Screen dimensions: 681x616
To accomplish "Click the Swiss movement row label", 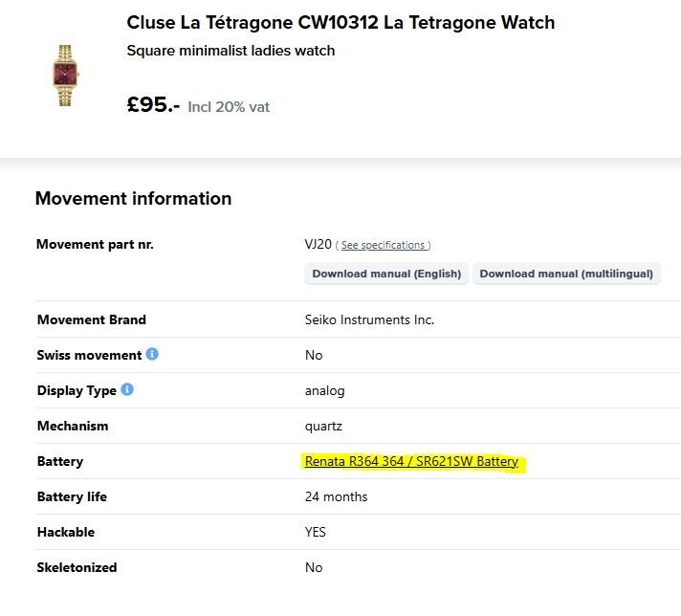I will pyautogui.click(x=89, y=355).
